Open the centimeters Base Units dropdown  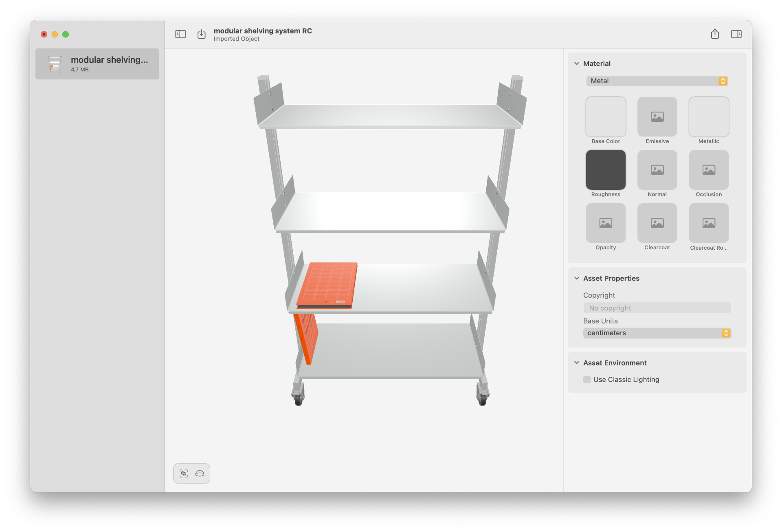tap(657, 333)
